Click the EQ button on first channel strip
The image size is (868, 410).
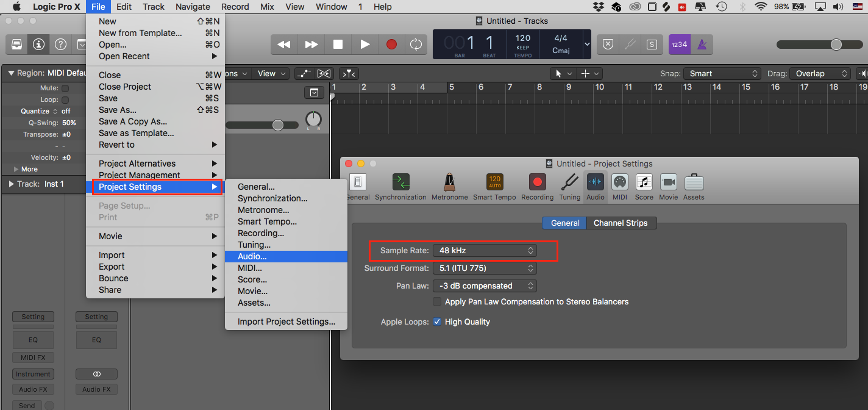click(33, 340)
